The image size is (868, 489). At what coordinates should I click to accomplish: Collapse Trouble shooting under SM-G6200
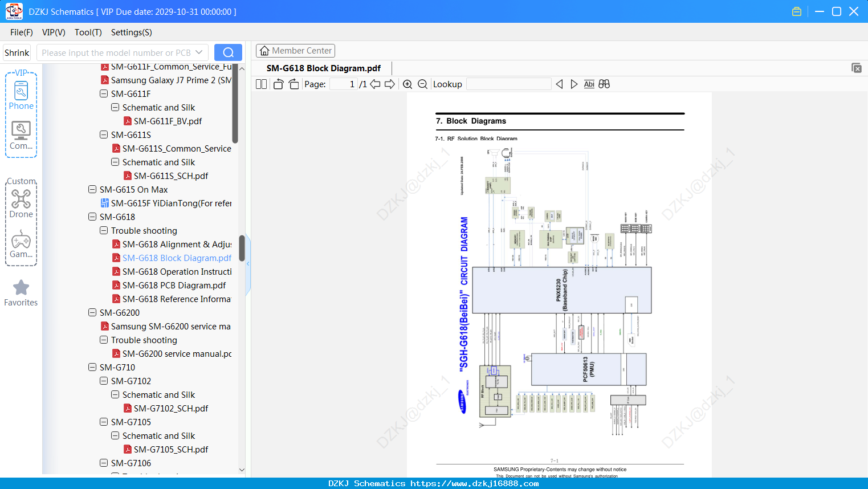(x=104, y=340)
